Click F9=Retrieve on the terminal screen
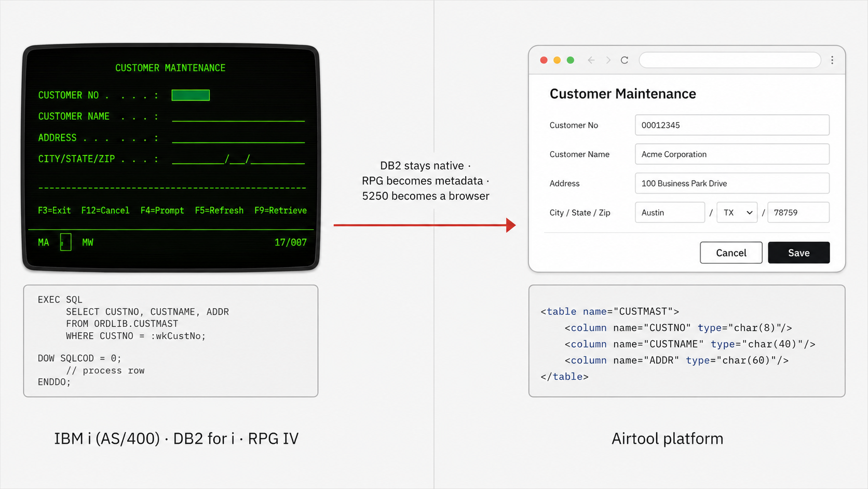The height and width of the screenshot is (489, 868). [x=280, y=210]
